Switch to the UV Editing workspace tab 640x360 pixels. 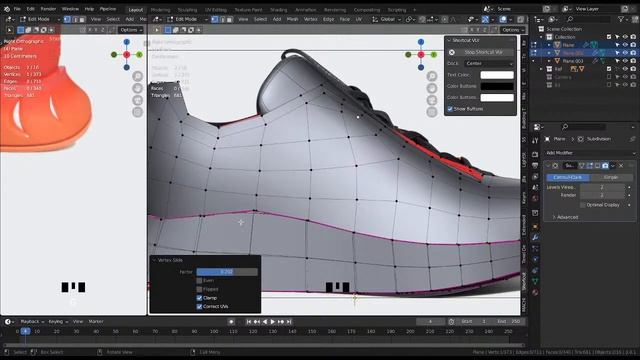(216, 9)
